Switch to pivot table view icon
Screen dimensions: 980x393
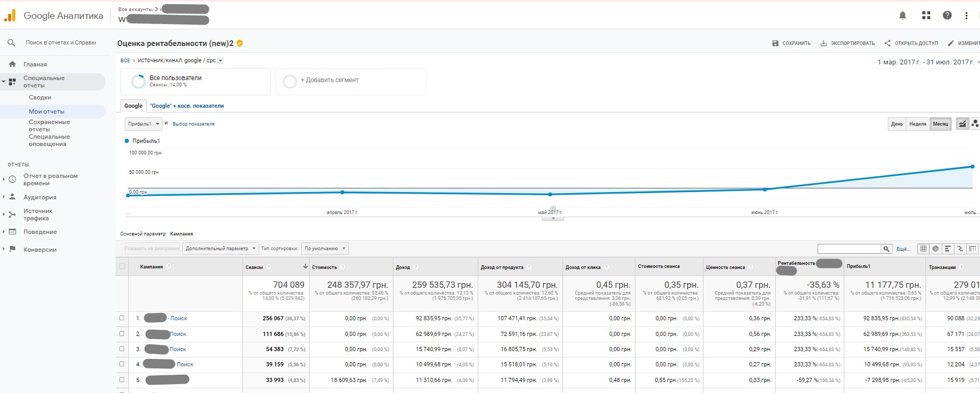972,249
